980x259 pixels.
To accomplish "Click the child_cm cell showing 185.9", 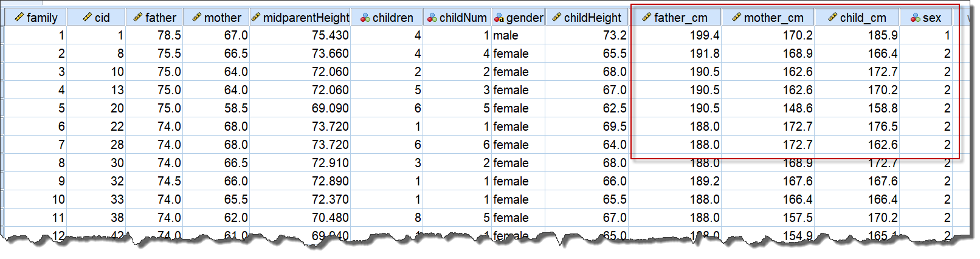I will point(857,35).
